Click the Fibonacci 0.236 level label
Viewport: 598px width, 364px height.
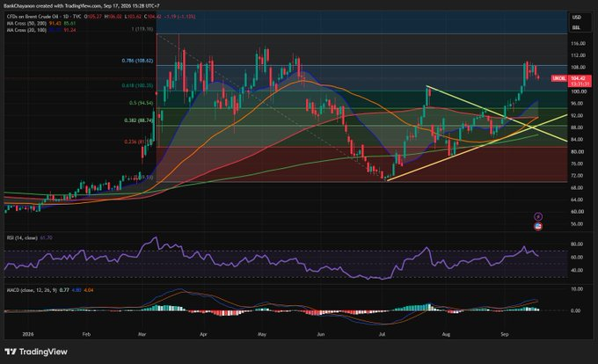138,142
